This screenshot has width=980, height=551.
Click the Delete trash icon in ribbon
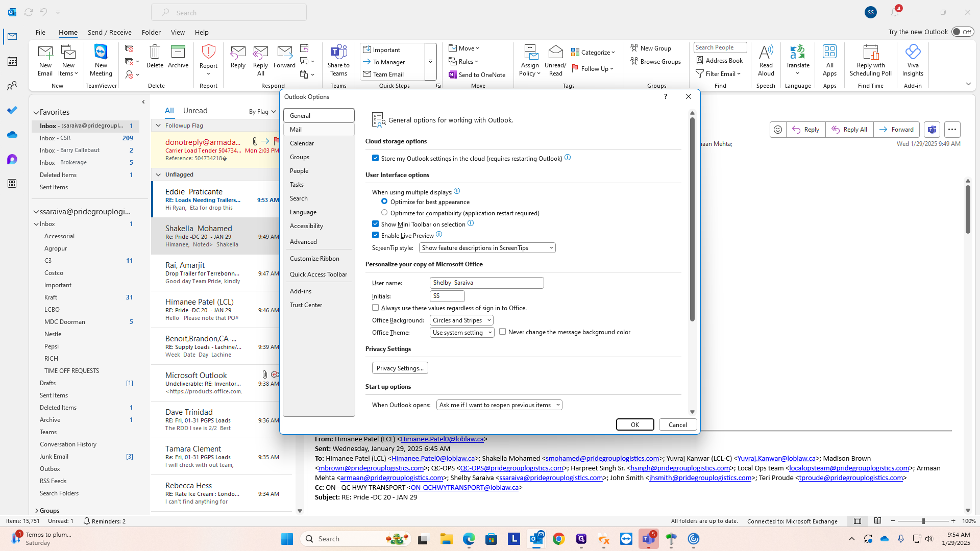pyautogui.click(x=155, y=52)
